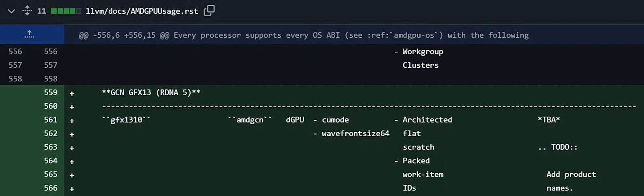Click the expand all lines icon
The width and height of the screenshot is (644, 196).
(x=27, y=10)
